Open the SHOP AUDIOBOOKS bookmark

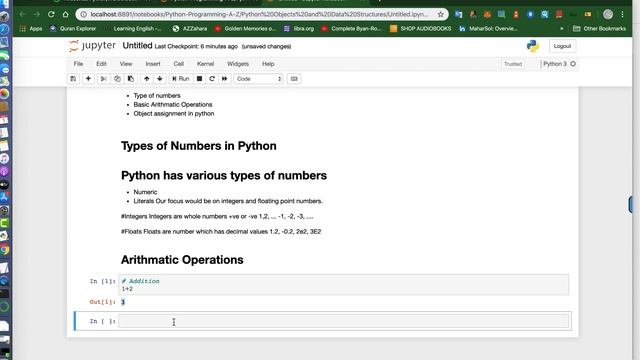(420, 29)
